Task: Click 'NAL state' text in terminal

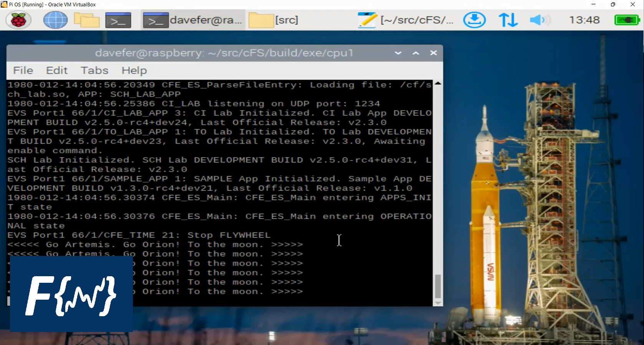Action: [36, 226]
